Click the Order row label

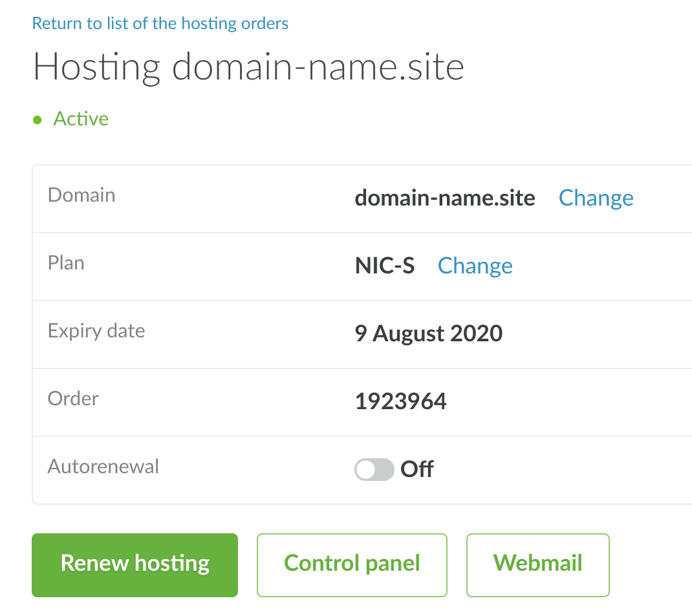(73, 399)
